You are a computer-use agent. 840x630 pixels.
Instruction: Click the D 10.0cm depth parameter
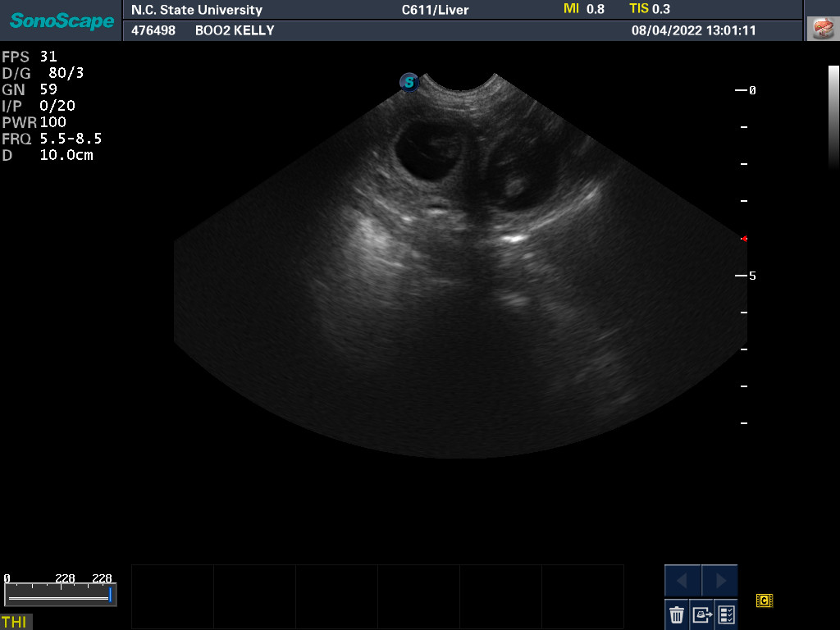click(x=48, y=155)
